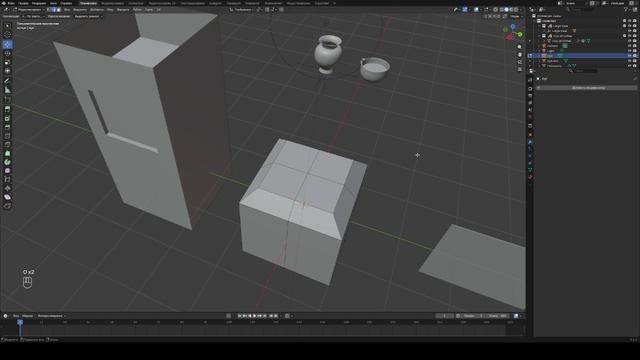The image size is (640, 360).
Task: Select the 3D Cursor tool
Action: pos(7,35)
